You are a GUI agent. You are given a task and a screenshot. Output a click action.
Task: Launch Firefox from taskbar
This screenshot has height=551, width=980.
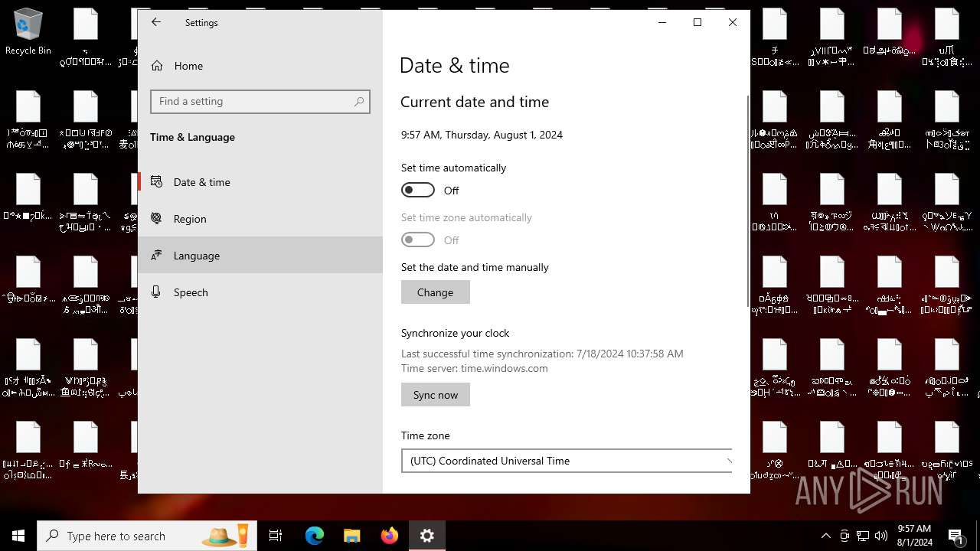point(389,536)
